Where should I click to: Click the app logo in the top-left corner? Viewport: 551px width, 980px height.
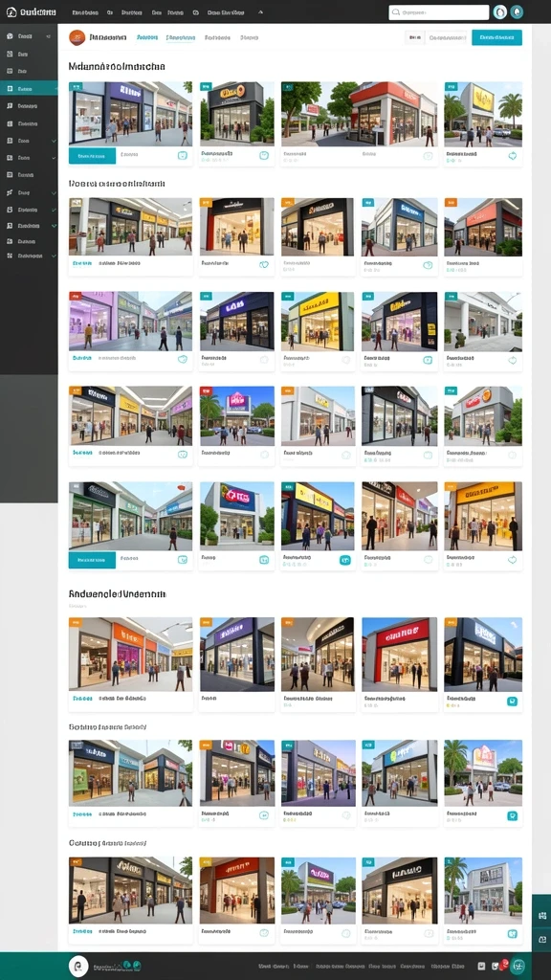tap(11, 11)
